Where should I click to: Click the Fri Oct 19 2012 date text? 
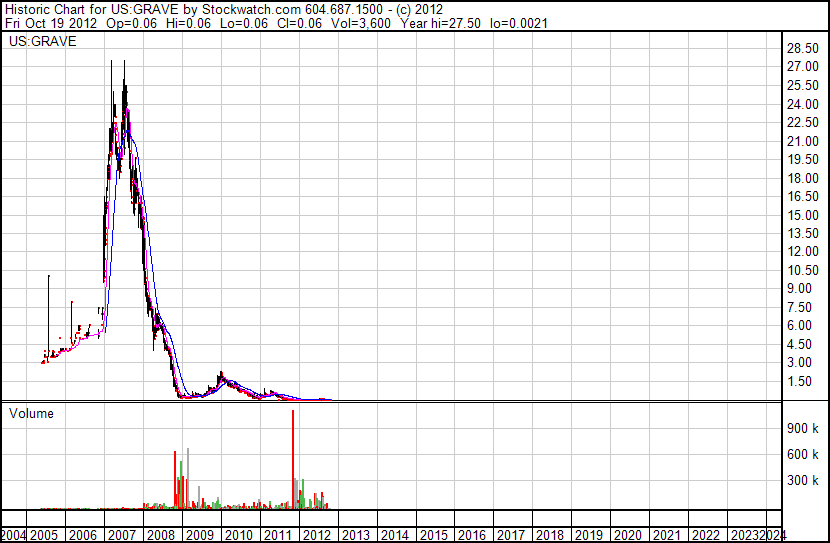51,23
